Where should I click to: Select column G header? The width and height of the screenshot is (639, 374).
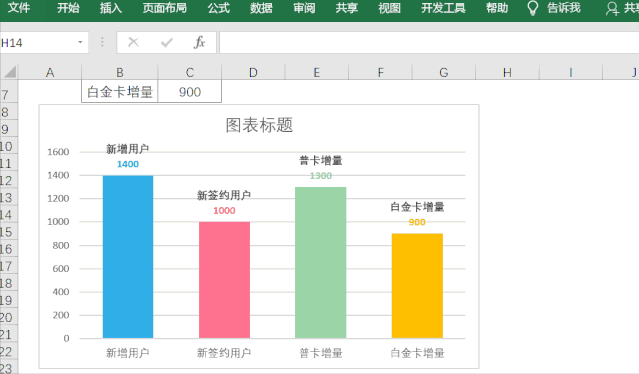tap(444, 73)
